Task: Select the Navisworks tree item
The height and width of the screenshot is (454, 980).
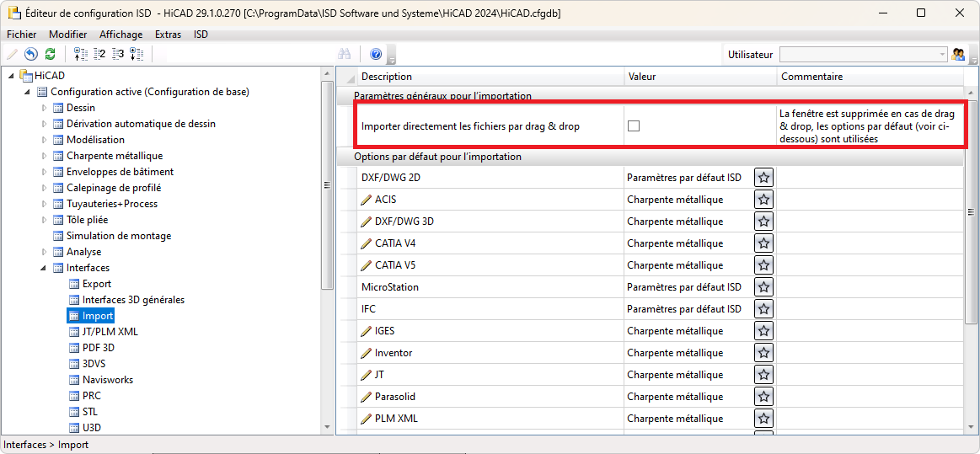Action: (108, 380)
